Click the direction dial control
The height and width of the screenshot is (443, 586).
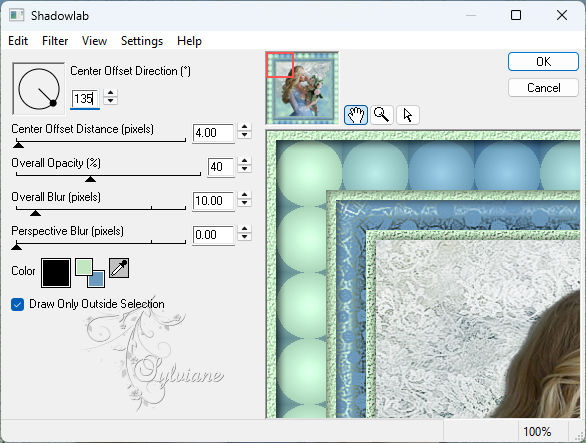[38, 89]
